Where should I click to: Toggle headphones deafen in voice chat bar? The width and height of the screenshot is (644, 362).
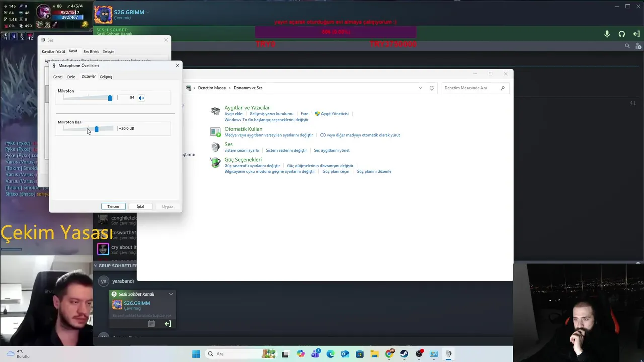pos(622,34)
